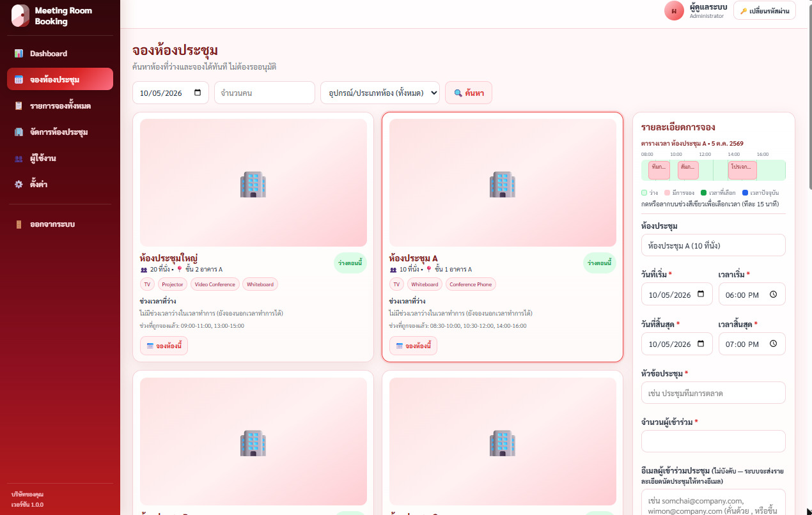Click the TV tag on ห้องประชุมใหญ่
812x515 pixels.
(147, 284)
